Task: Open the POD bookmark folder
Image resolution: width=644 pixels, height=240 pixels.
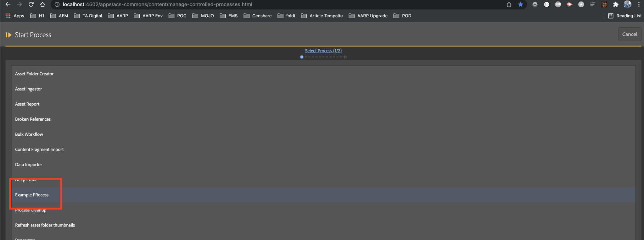Action: tap(402, 16)
